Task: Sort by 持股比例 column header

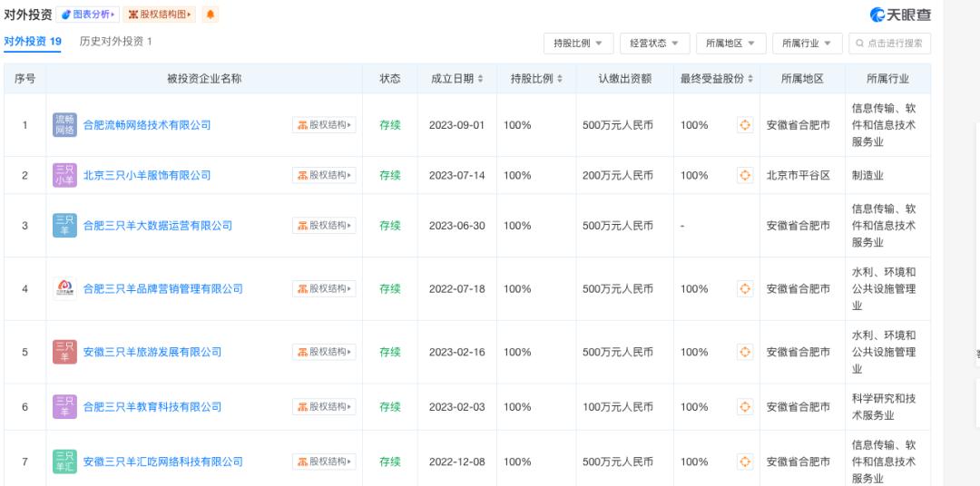Action: tap(536, 79)
